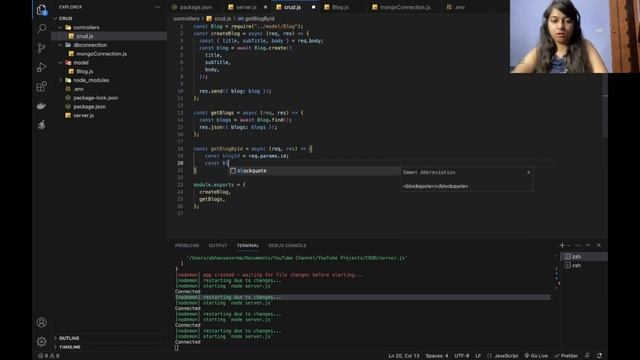This screenshot has width=640, height=360.
Task: Open the Manage gear settings icon
Action: coord(41,341)
